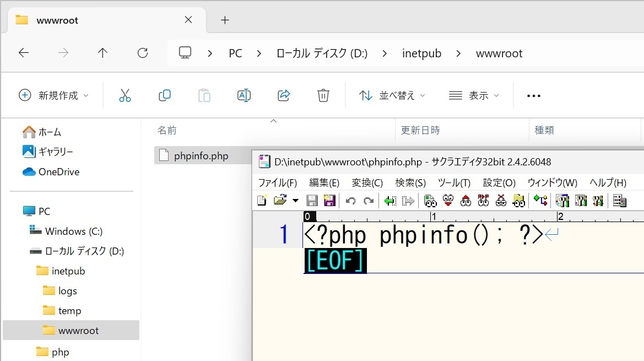Open the 並べ替え sorting dropdown
The image size is (644, 361).
coord(391,95)
